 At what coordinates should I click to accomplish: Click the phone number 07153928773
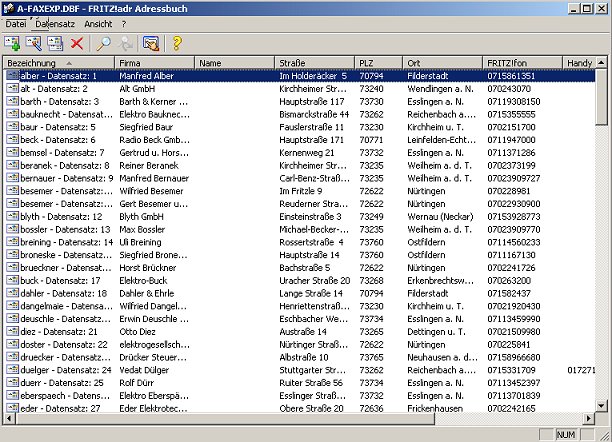click(x=514, y=216)
